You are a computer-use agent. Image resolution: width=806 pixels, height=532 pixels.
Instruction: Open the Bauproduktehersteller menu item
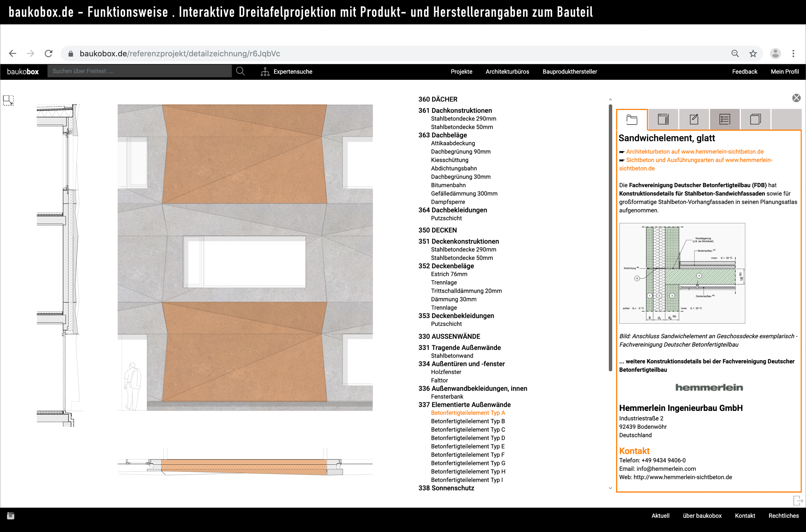570,72
